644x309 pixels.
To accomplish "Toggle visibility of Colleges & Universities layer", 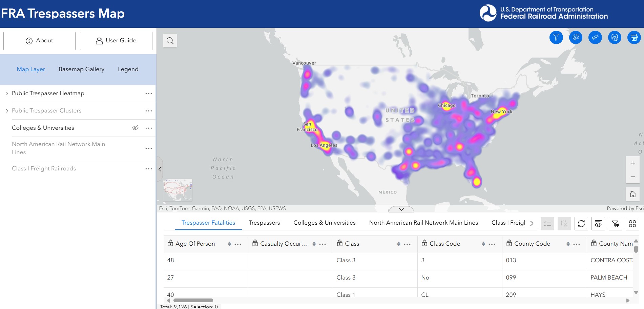I will click(136, 128).
